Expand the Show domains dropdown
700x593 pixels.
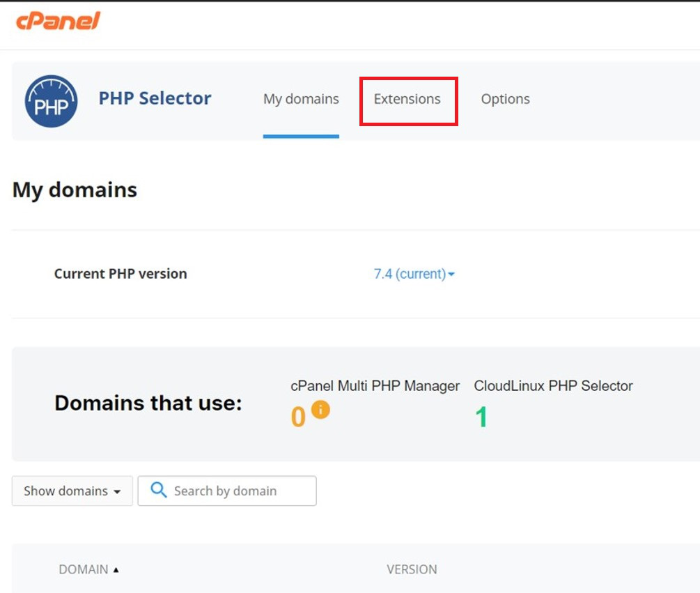click(72, 491)
